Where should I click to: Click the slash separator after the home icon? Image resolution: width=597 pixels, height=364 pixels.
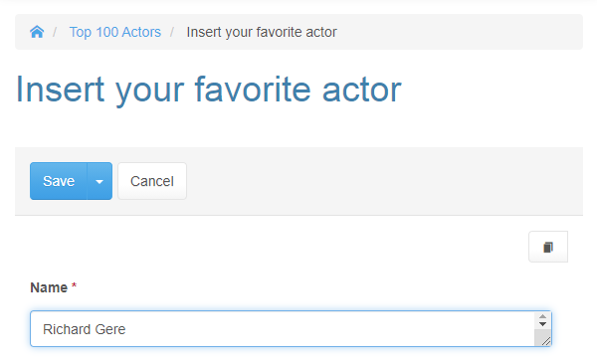[55, 32]
